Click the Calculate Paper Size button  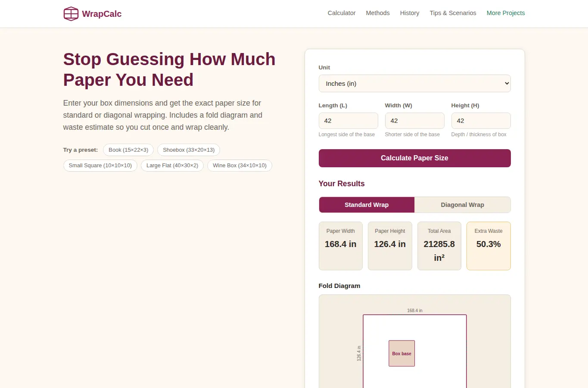pos(414,158)
